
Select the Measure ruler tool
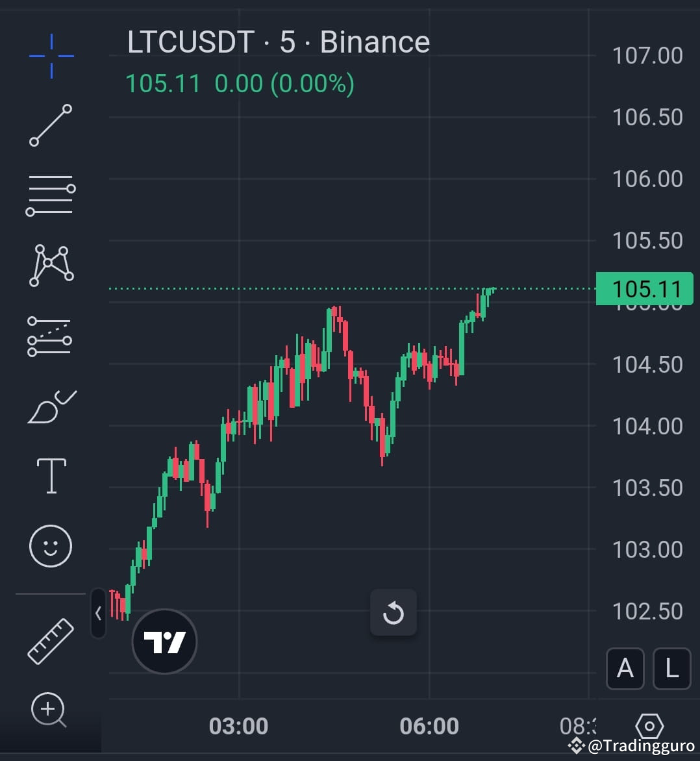click(x=51, y=640)
